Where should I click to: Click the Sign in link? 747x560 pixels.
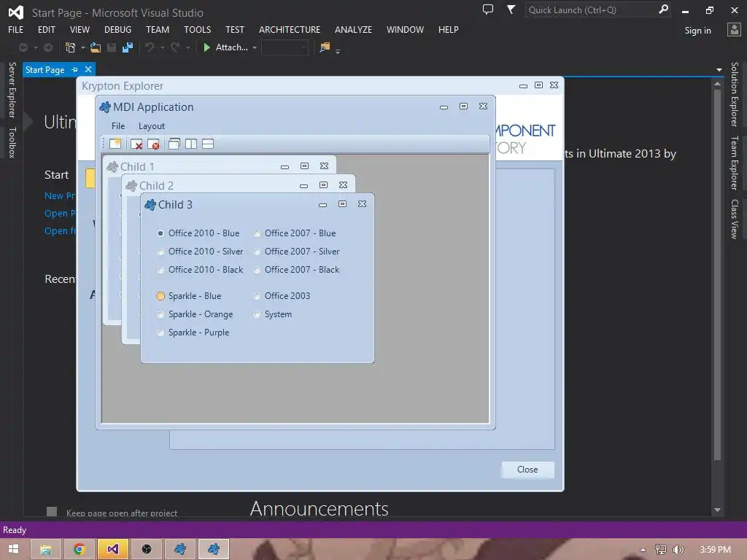pos(697,31)
